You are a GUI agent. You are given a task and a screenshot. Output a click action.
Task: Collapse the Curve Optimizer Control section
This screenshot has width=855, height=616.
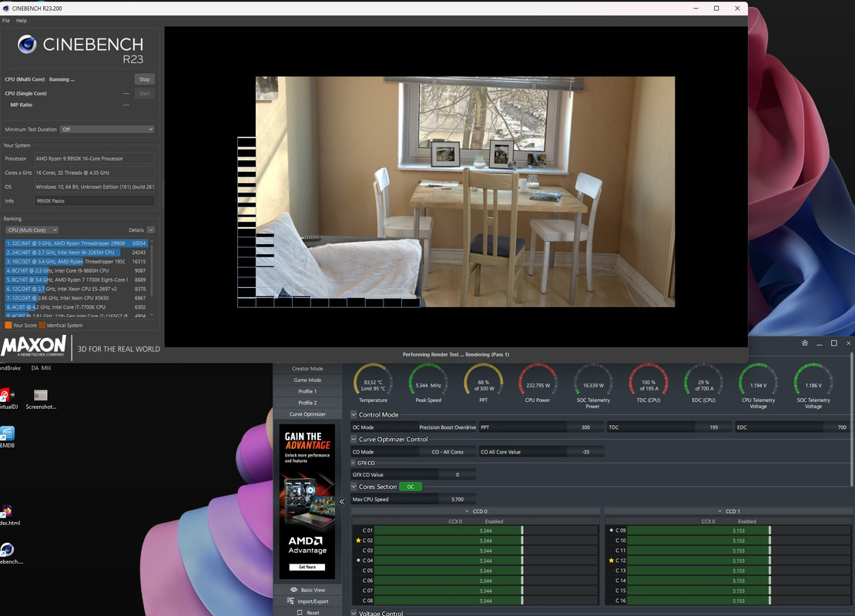pyautogui.click(x=354, y=439)
